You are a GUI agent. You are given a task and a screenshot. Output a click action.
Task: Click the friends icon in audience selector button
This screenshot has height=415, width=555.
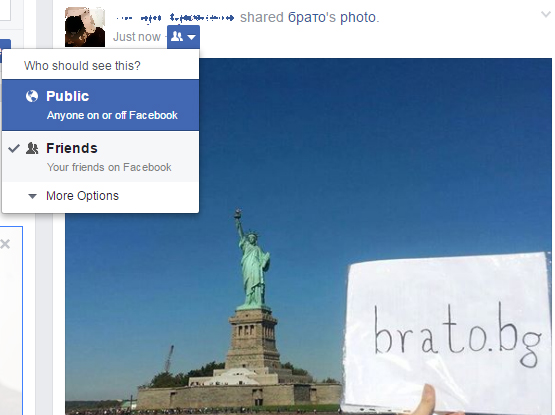[177, 36]
